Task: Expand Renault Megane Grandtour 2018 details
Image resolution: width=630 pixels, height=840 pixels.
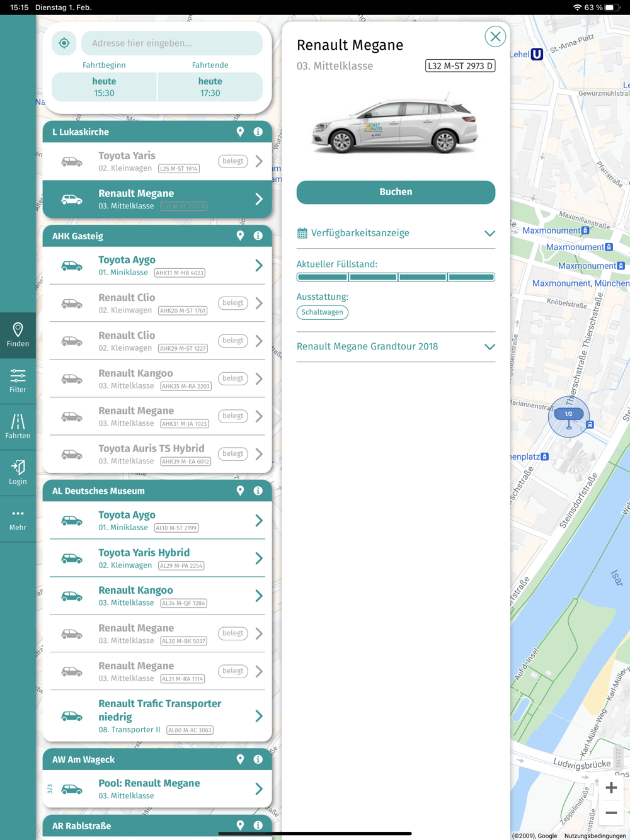Action: pyautogui.click(x=490, y=347)
